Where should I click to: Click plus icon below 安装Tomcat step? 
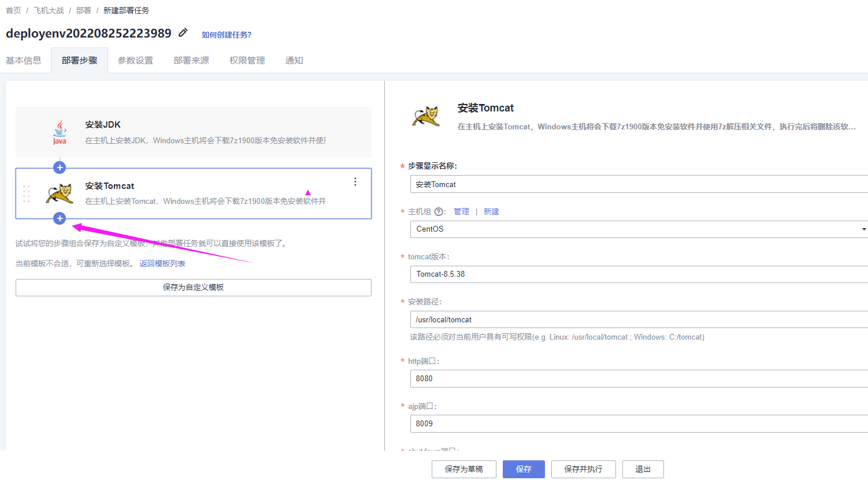pyautogui.click(x=60, y=218)
